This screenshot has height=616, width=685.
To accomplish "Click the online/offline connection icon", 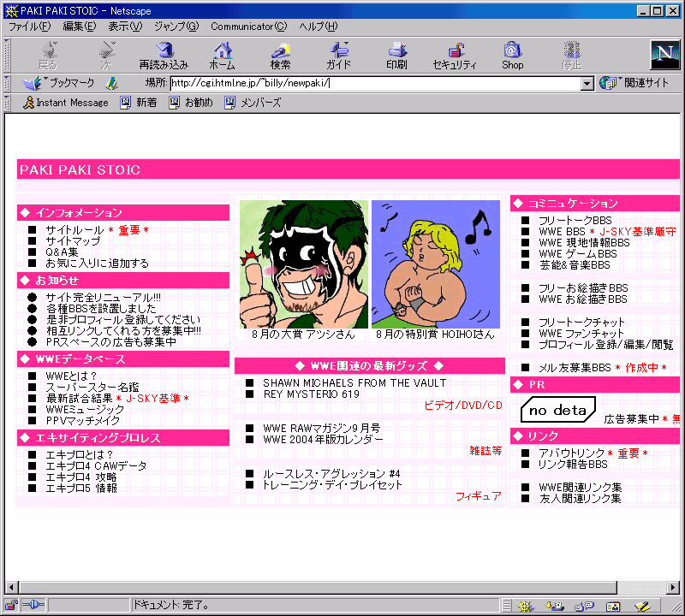I will (x=33, y=605).
